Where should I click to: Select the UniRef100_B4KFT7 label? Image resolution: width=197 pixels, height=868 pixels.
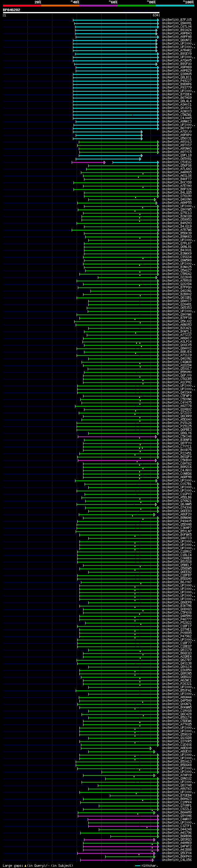(177, 179)
